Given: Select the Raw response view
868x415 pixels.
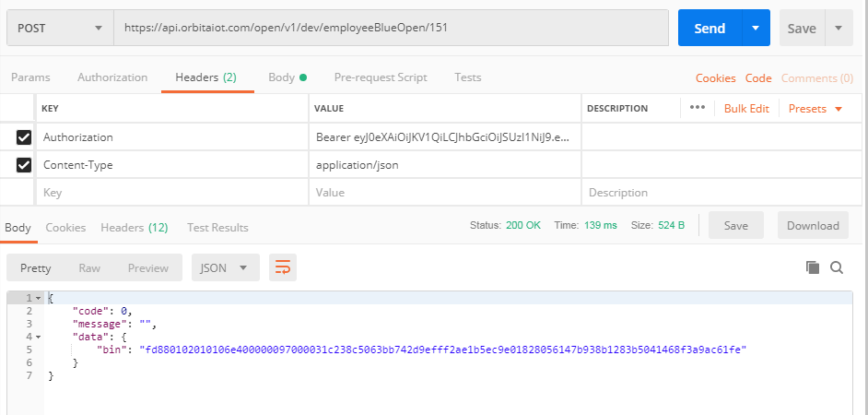Looking at the screenshot, I should [89, 268].
